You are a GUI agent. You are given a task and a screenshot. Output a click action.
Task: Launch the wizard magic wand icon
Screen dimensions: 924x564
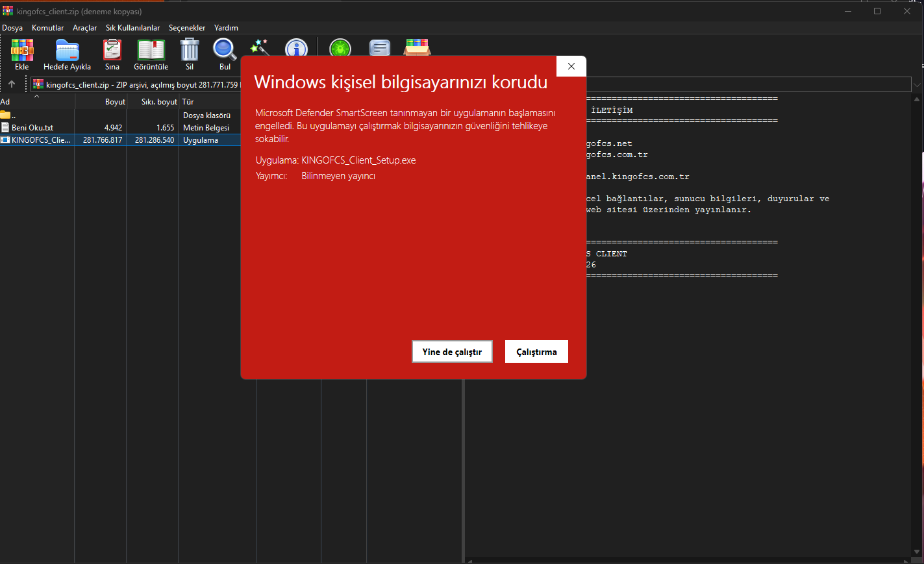[x=260, y=47]
